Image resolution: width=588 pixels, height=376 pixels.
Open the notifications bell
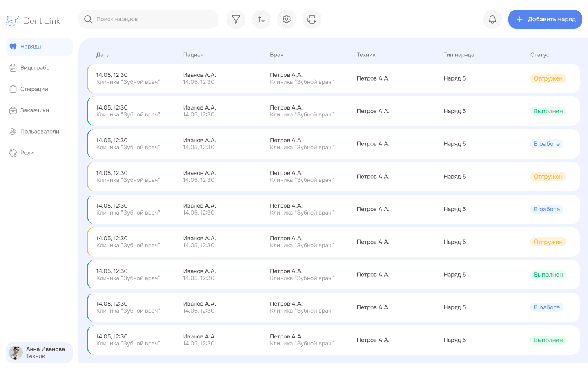point(492,19)
